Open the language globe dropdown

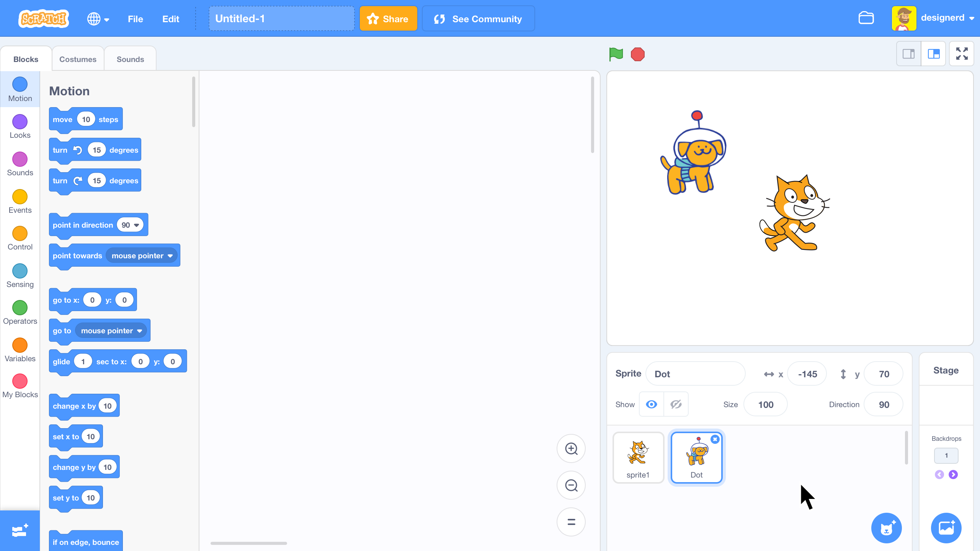tap(98, 19)
